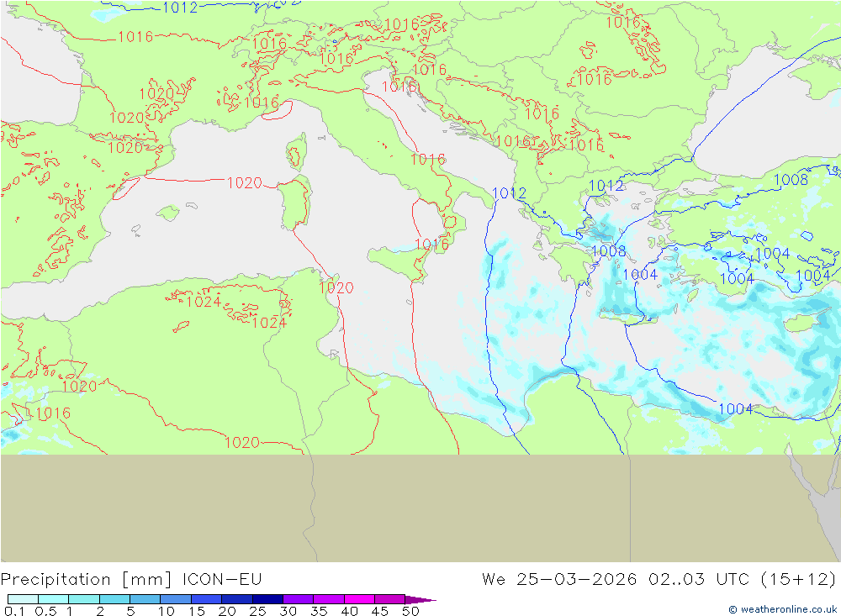Click the weatheronline.co.uk copyright link
This screenshot has height=616, width=841.
coord(782,609)
